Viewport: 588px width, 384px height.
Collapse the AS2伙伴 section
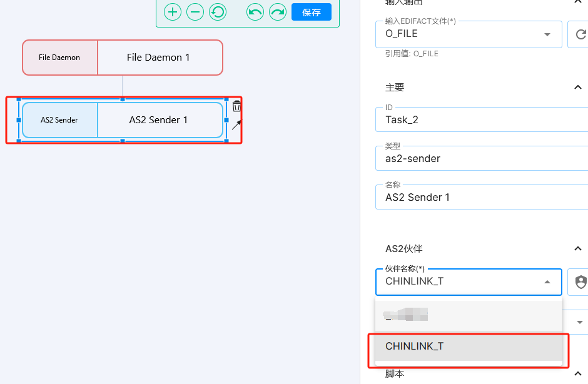[x=577, y=249]
